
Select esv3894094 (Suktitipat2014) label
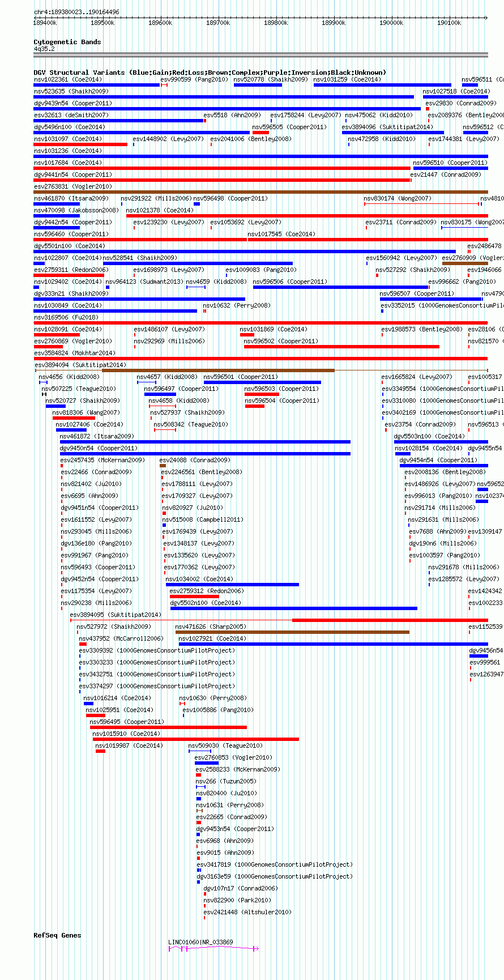(80, 365)
